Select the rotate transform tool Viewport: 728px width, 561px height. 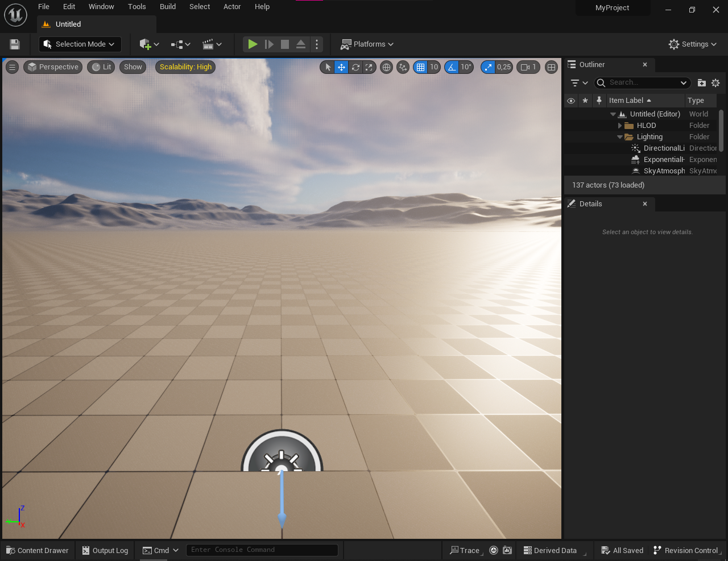pyautogui.click(x=355, y=67)
